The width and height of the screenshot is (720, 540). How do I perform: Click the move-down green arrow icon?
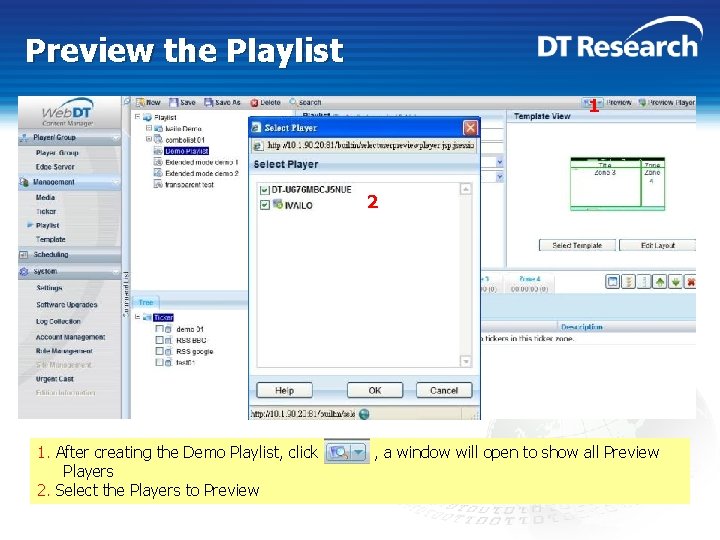click(675, 281)
